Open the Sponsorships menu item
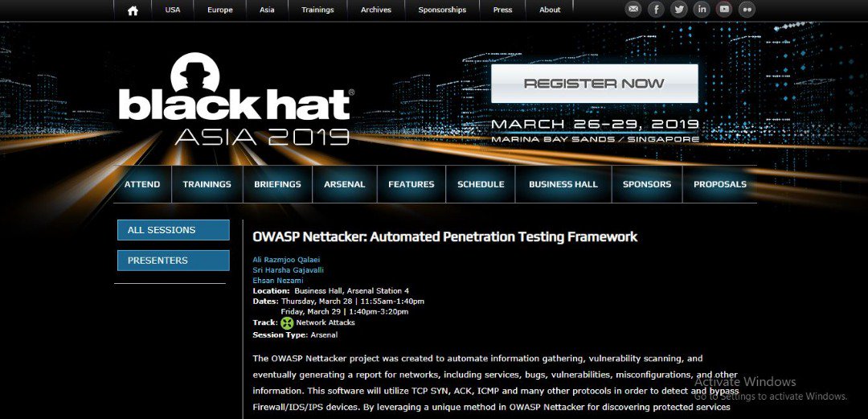 point(442,10)
